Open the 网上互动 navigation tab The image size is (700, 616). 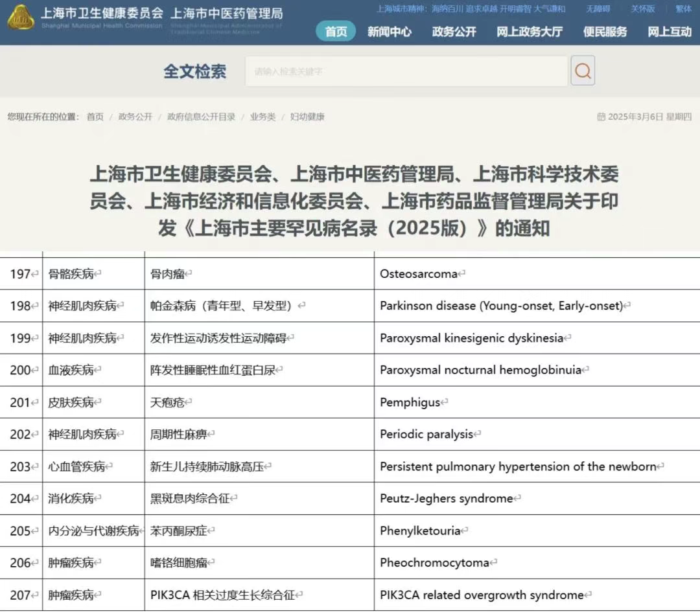pos(670,32)
